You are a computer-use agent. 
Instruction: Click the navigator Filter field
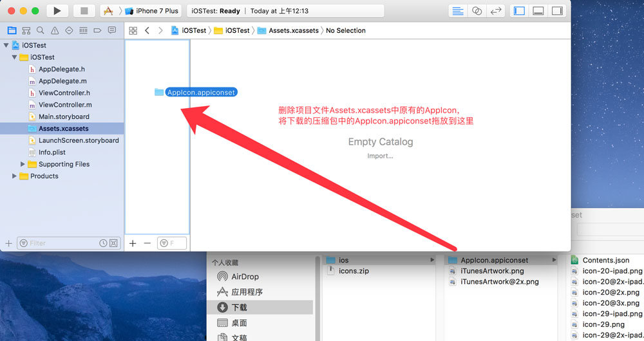(x=58, y=243)
